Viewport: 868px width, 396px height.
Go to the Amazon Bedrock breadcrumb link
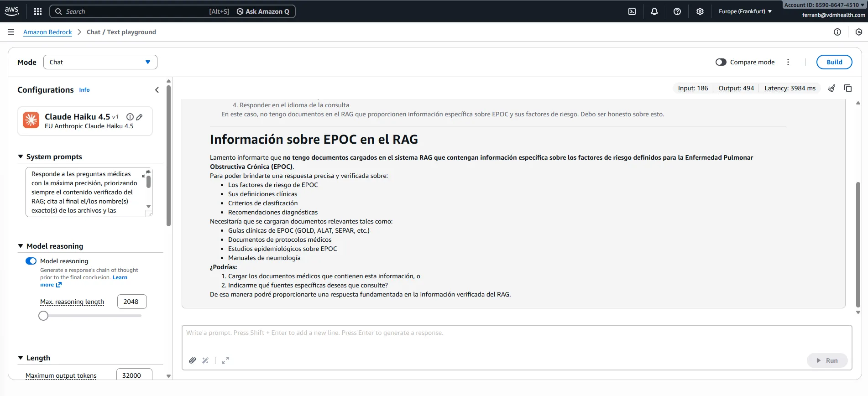tap(47, 32)
